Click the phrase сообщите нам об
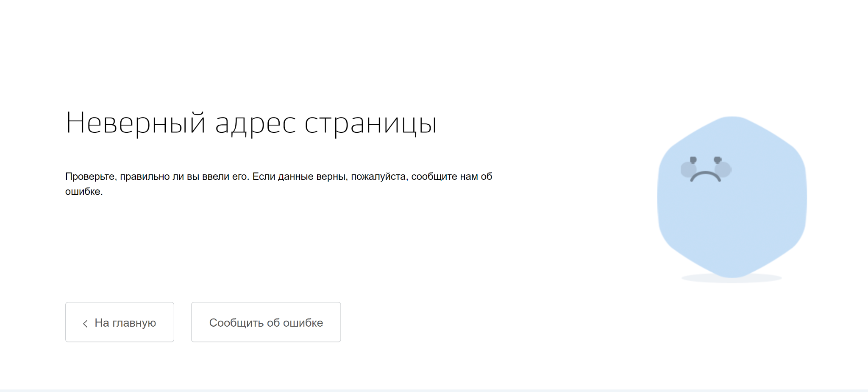The image size is (868, 392). coord(451,176)
